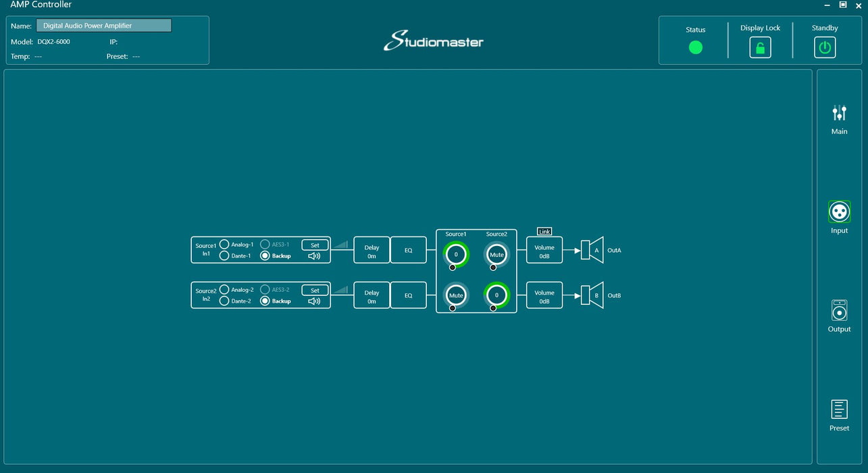Click the Set button for Source1
868x473 pixels.
(x=315, y=245)
